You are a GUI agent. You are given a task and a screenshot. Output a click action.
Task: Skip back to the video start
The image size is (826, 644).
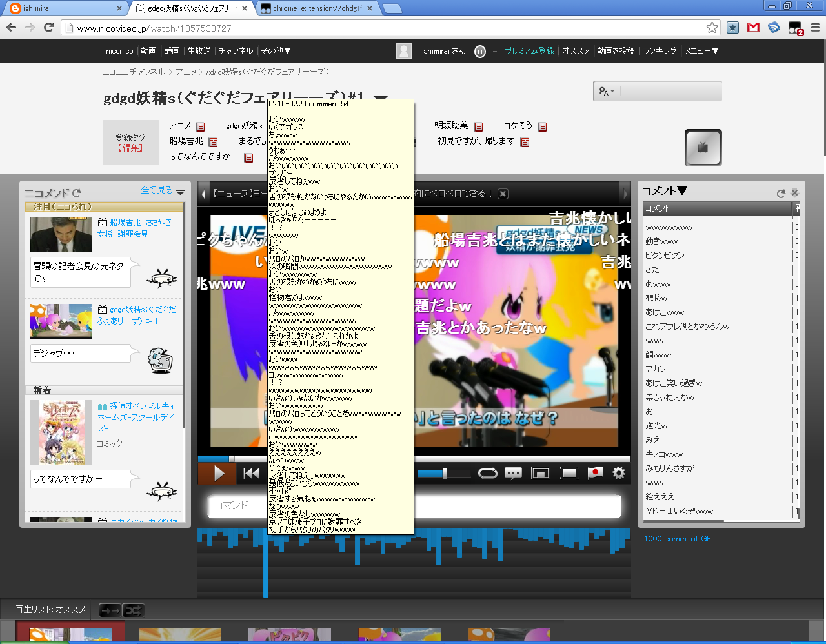click(251, 474)
